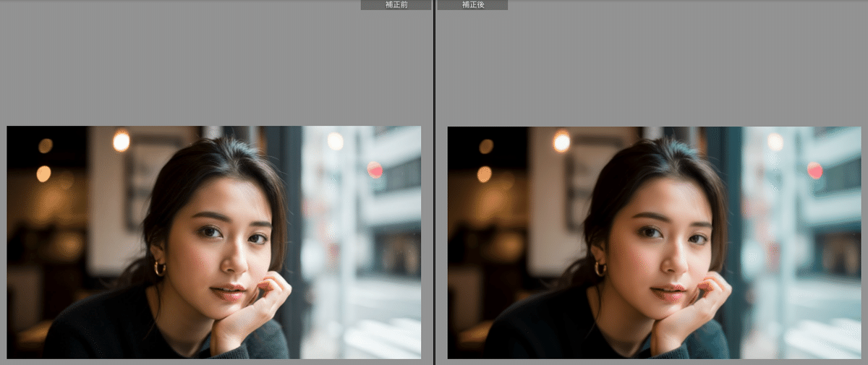868x365 pixels.
Task: Select the before (補正前) preview photo
Action: coord(213,242)
